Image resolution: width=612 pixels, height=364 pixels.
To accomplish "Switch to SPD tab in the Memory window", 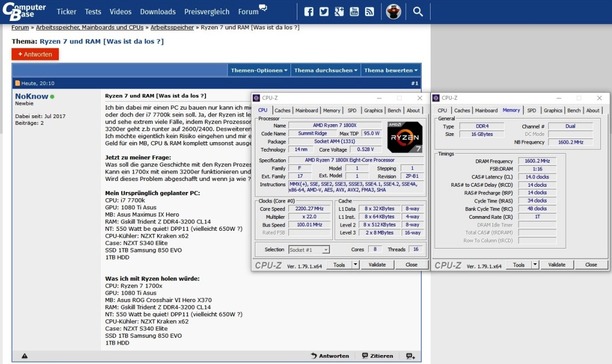I will [532, 111].
